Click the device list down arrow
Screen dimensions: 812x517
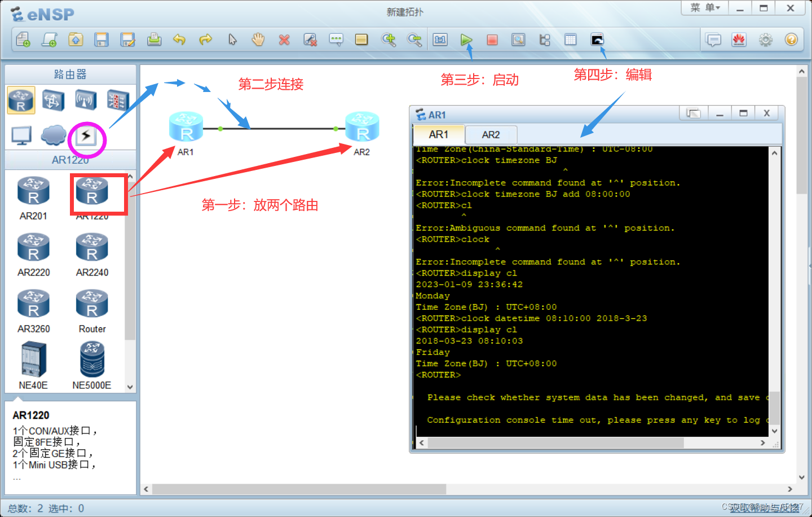pyautogui.click(x=130, y=387)
